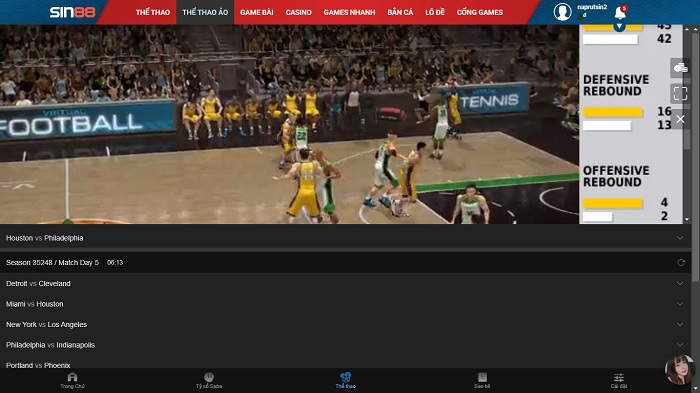The image size is (700, 393).
Task: Click the OFFENSIVE REBOUND stat heading
Action: 616,176
